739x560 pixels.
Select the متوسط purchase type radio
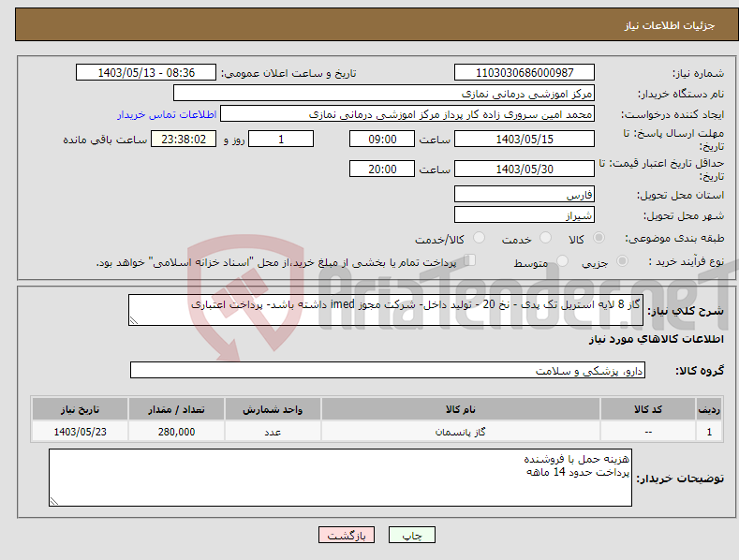562,261
